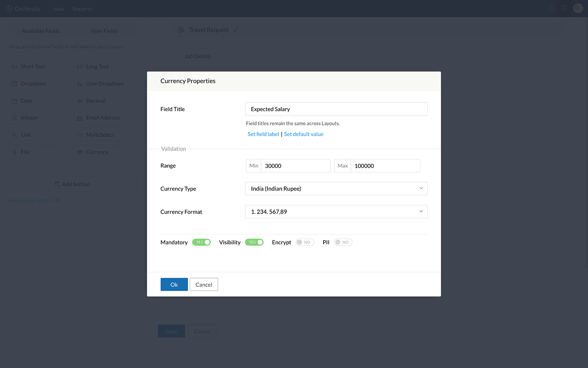
Task: Click the Set field label link
Action: coord(263,134)
